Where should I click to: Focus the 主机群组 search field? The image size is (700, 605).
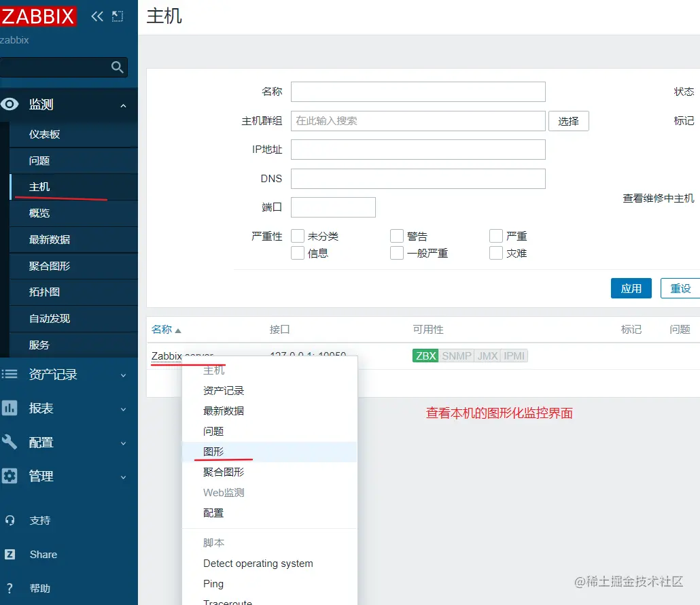(418, 121)
